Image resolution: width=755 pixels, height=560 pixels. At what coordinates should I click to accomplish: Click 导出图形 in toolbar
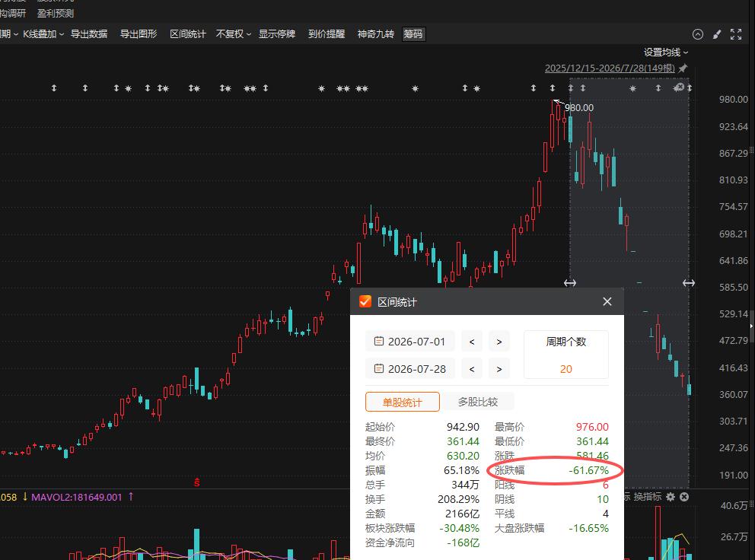click(x=139, y=34)
